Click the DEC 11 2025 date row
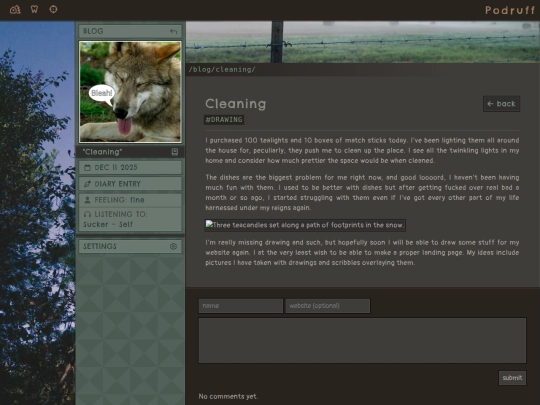This screenshot has width=540, height=405. pyautogui.click(x=130, y=168)
